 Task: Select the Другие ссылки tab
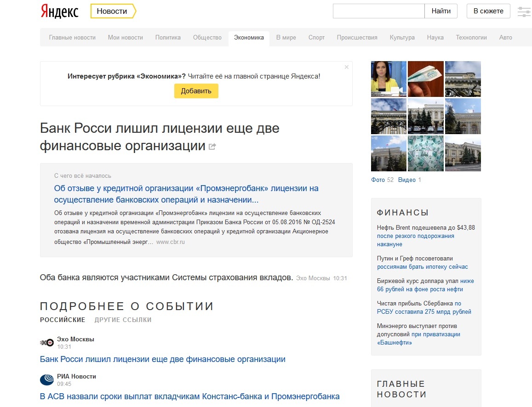123,320
